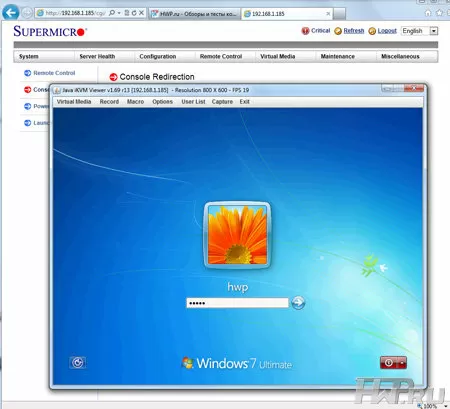This screenshot has width=450, height=409.
Task: Open the Maintenance menu tab
Action: pos(338,56)
